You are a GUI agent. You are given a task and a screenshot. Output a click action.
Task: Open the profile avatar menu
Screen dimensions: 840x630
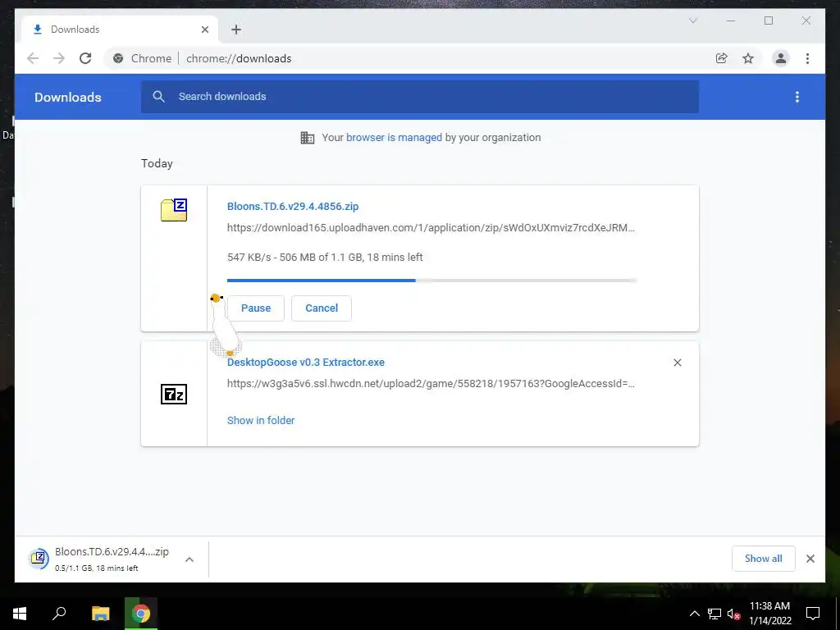tap(781, 58)
